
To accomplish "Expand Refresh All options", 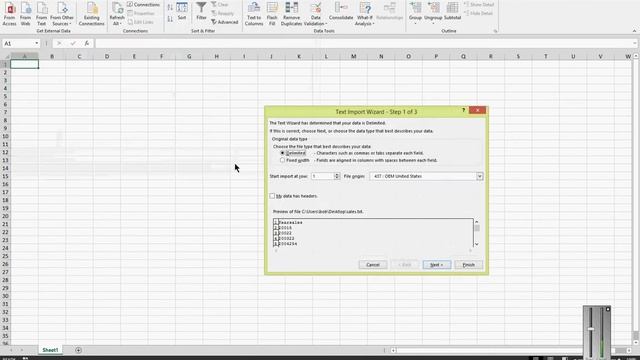I will [x=117, y=14].
